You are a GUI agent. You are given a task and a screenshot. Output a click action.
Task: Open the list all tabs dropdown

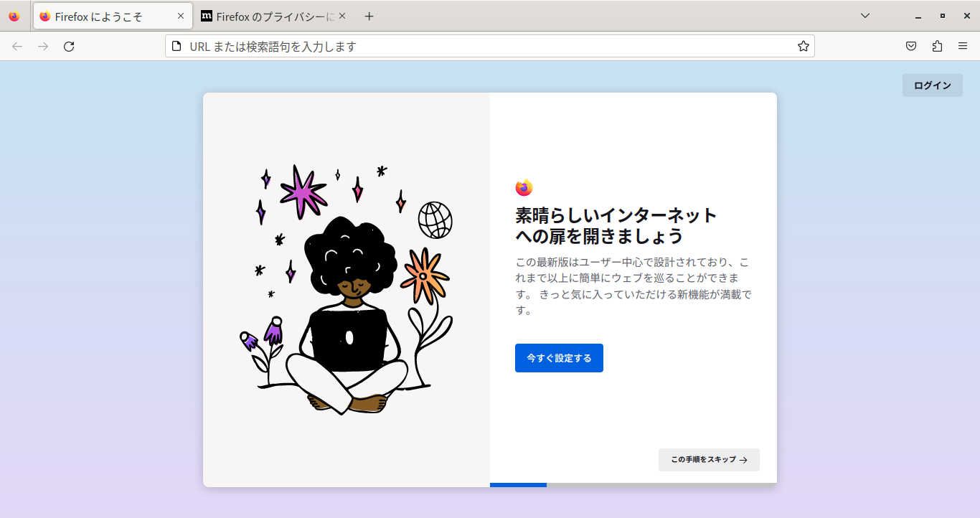865,16
